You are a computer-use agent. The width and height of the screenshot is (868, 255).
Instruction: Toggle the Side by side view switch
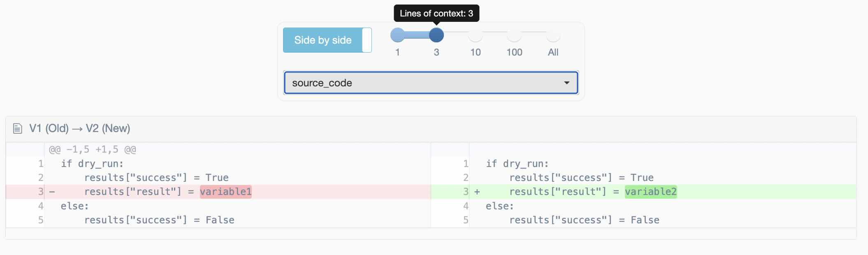[x=327, y=40]
